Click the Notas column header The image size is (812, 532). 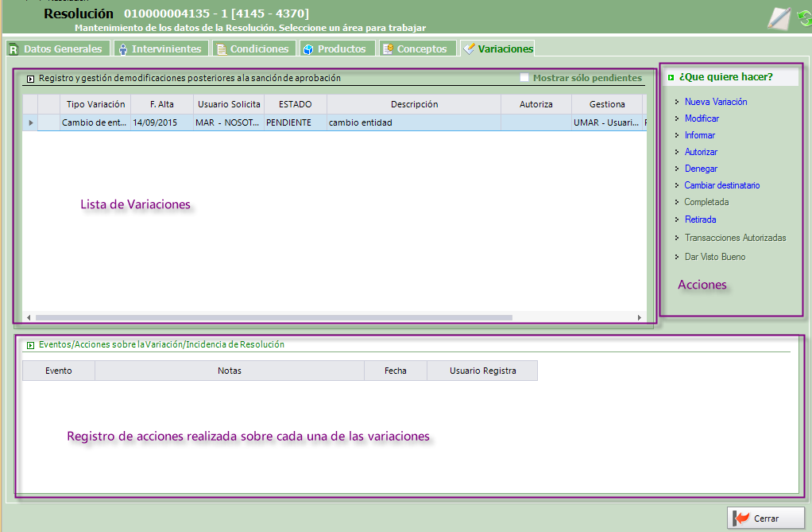click(x=230, y=371)
